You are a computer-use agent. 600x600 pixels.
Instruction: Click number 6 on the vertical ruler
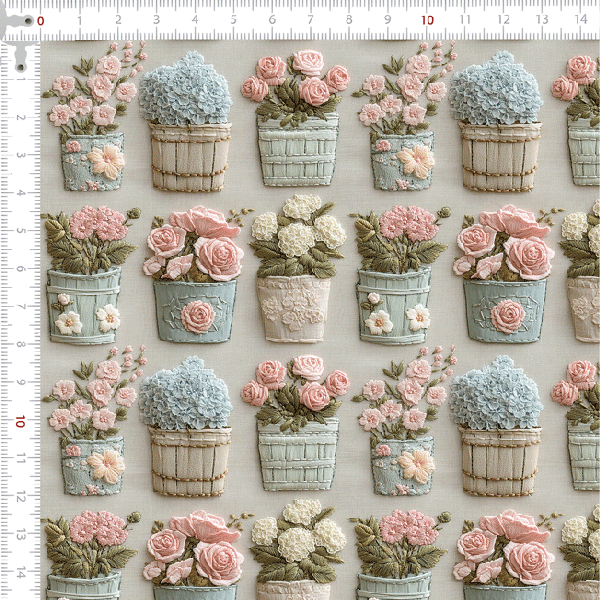point(20,269)
